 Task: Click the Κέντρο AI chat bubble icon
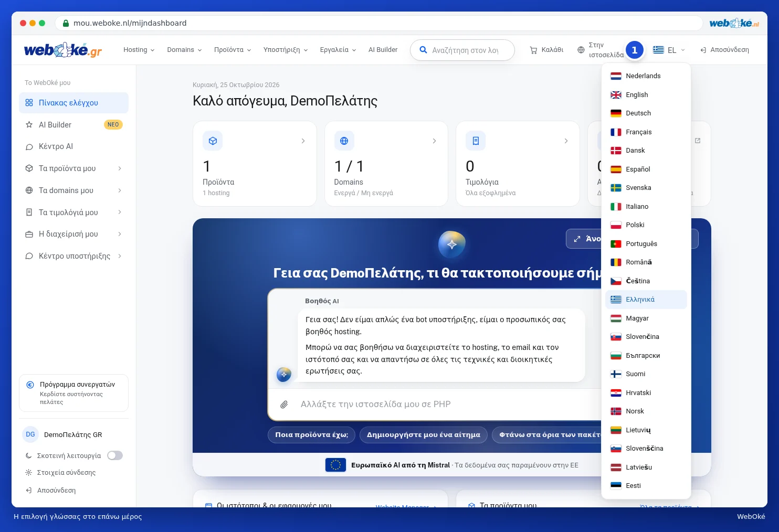click(29, 147)
